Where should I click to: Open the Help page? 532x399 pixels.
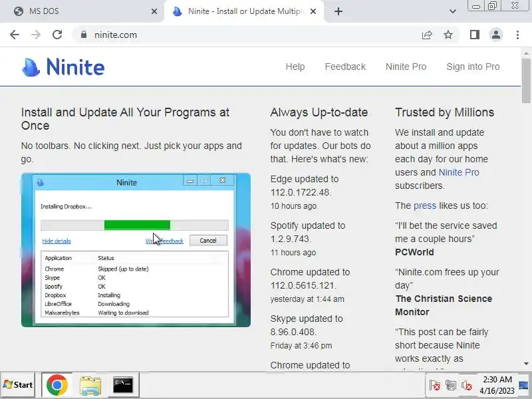[295, 66]
